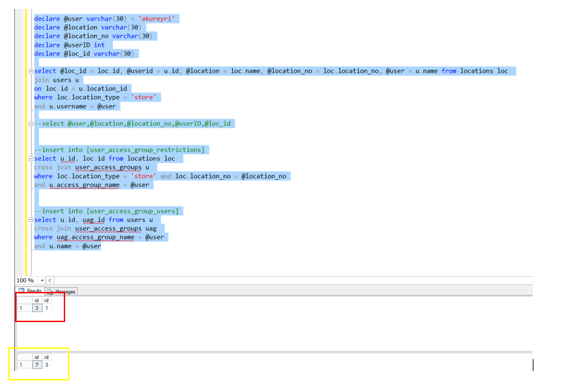Place cursor on 'declare @userID int' line

[69, 45]
